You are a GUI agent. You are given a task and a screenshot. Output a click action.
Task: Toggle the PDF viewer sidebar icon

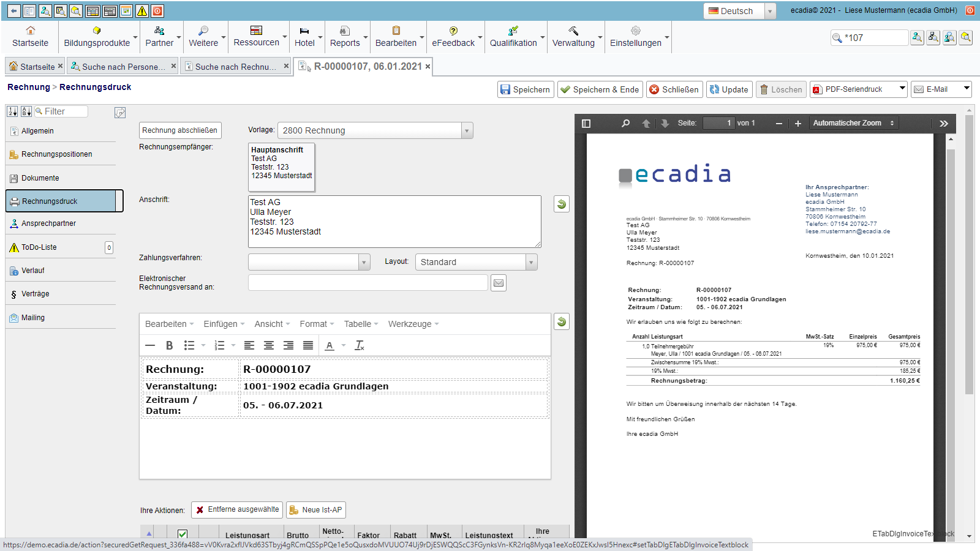(586, 123)
